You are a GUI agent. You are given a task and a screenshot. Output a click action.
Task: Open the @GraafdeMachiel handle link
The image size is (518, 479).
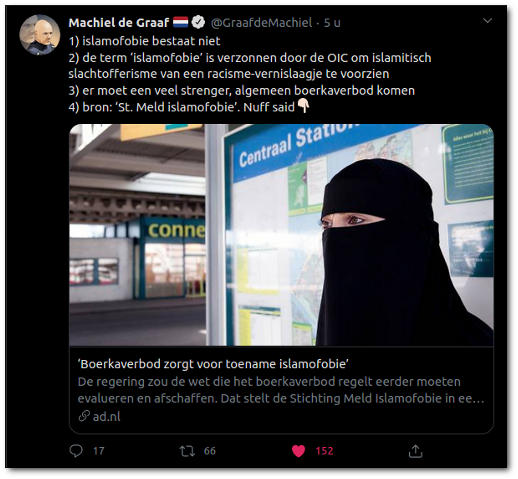coord(262,23)
